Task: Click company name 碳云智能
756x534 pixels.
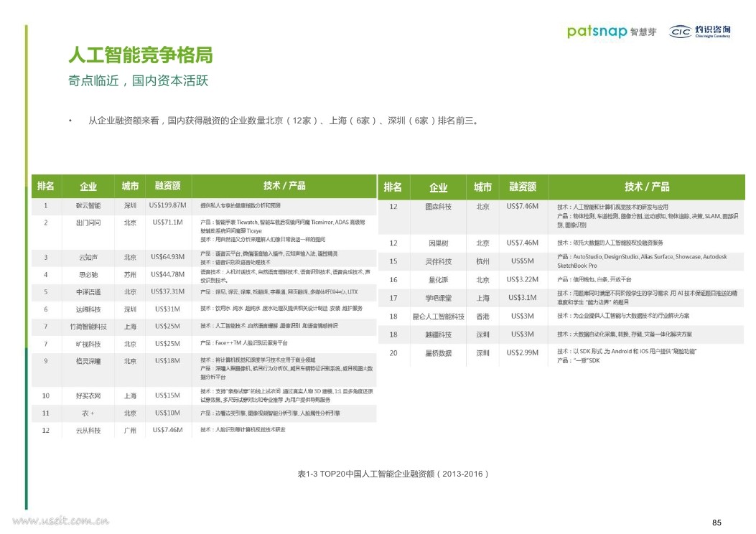Action: 88,205
